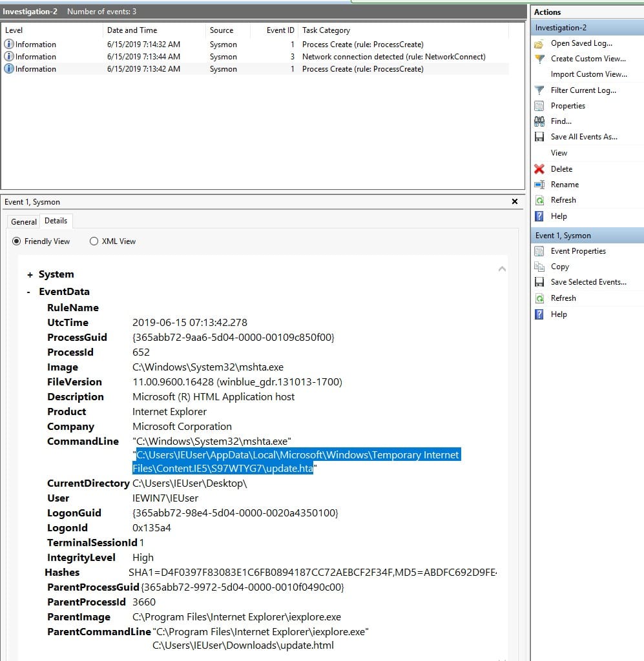Viewport: 644px width, 661px height.
Task: Click the FileVersion value 11.00.9600.16428
Action: [237, 382]
